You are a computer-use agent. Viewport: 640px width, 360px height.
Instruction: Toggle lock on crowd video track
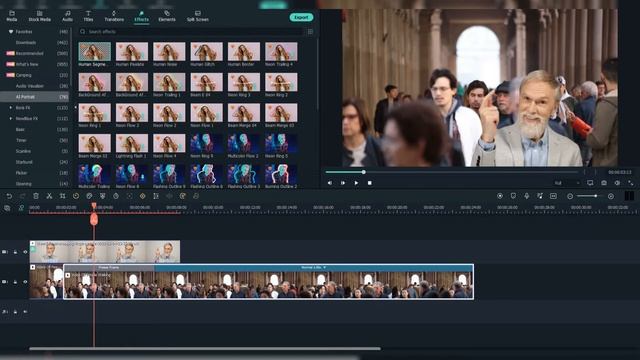(x=16, y=282)
